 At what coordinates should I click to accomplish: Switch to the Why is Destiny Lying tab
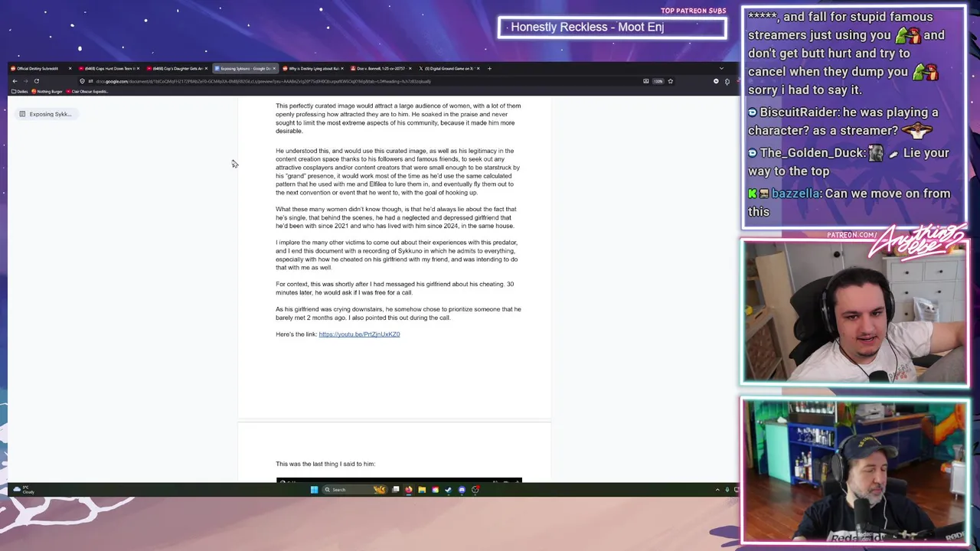(312, 68)
